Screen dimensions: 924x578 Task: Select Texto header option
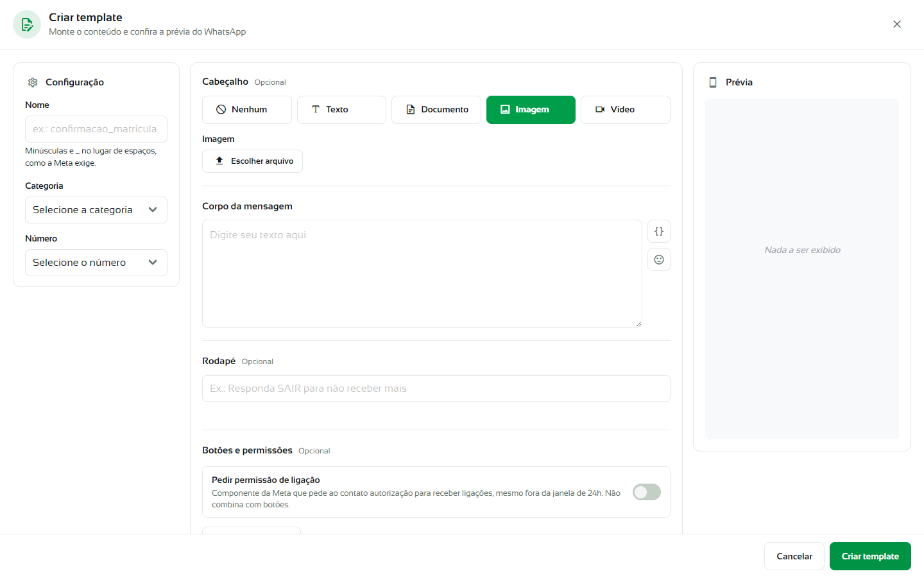coord(341,110)
